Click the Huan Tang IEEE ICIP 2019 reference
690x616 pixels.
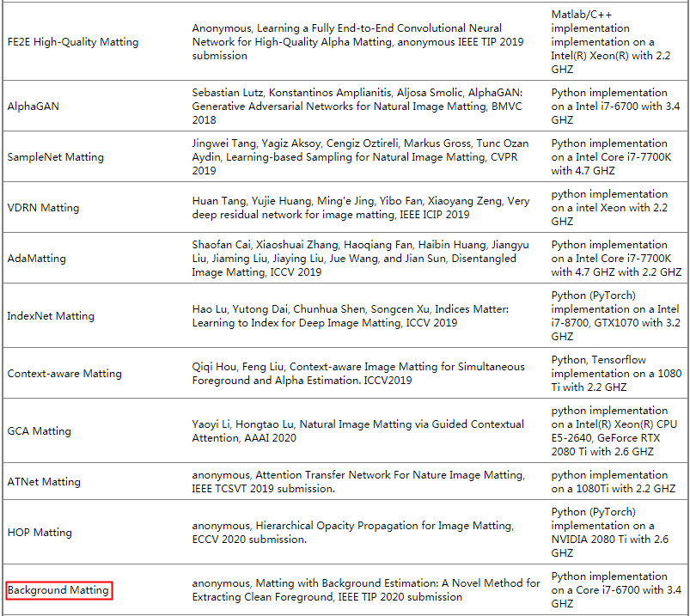[361, 207]
